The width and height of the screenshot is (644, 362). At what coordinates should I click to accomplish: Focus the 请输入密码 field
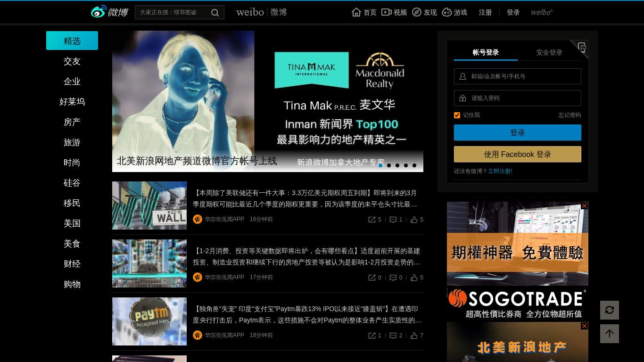[518, 98]
